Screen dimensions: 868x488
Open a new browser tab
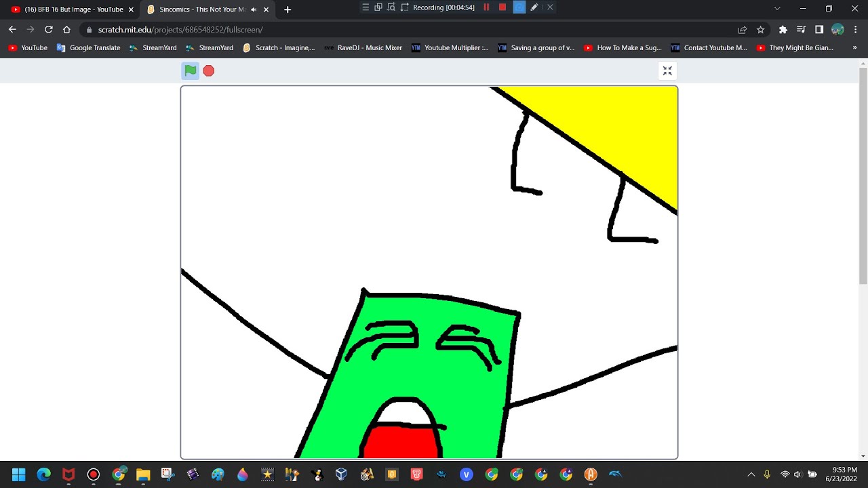288,9
